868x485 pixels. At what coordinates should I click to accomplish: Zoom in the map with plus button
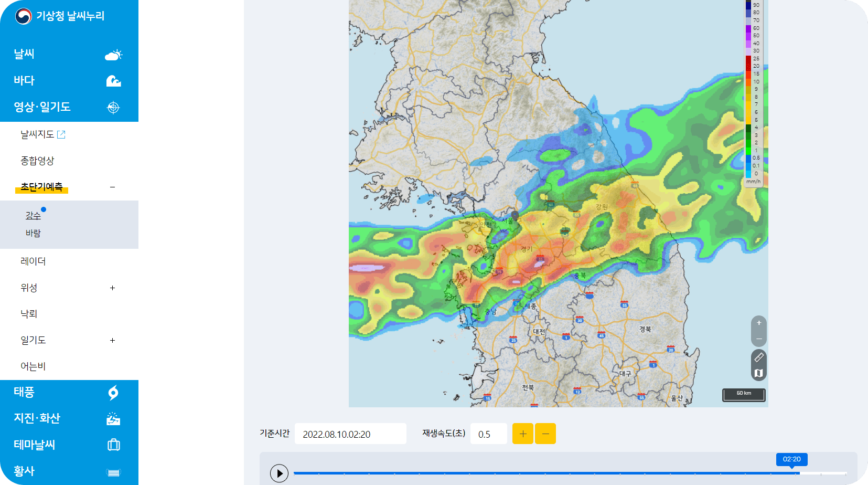[759, 323]
